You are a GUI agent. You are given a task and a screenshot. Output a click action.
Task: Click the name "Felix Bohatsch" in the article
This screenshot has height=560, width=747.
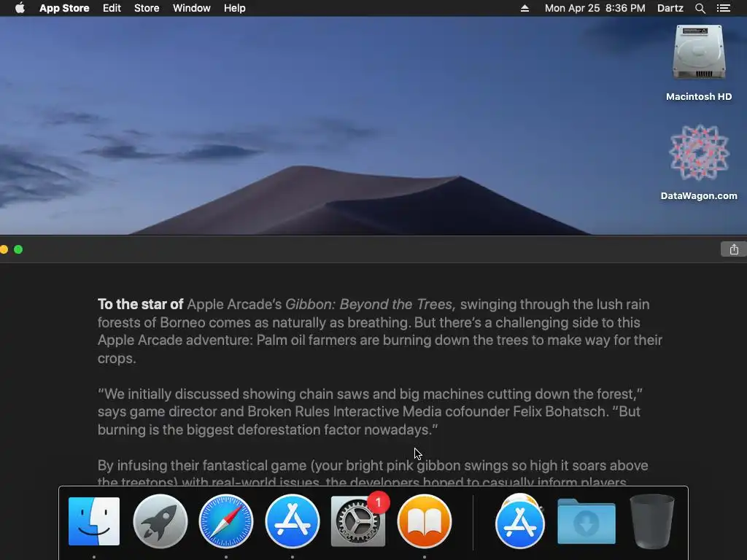coord(559,411)
